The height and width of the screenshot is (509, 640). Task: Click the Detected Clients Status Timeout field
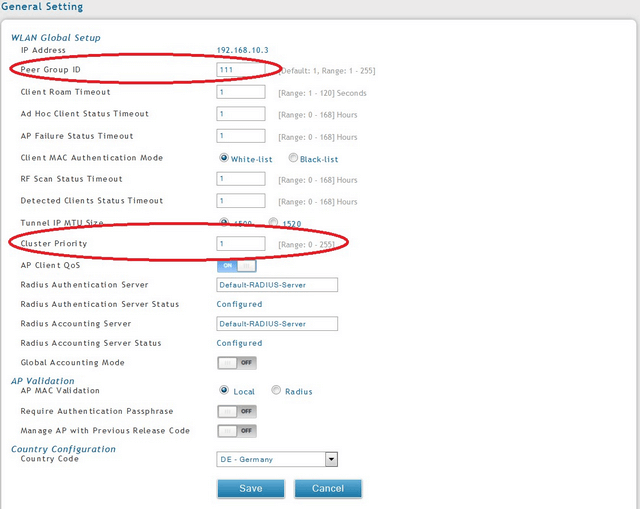pos(241,201)
